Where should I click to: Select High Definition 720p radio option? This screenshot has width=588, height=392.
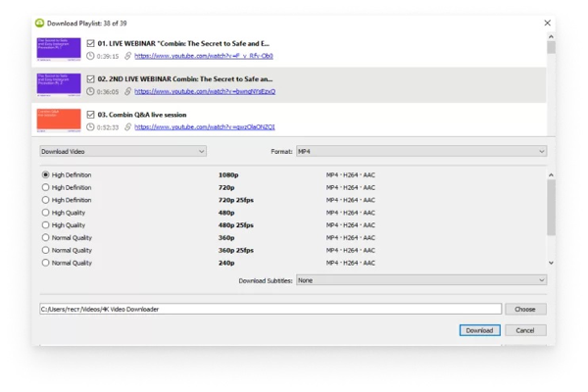point(45,187)
